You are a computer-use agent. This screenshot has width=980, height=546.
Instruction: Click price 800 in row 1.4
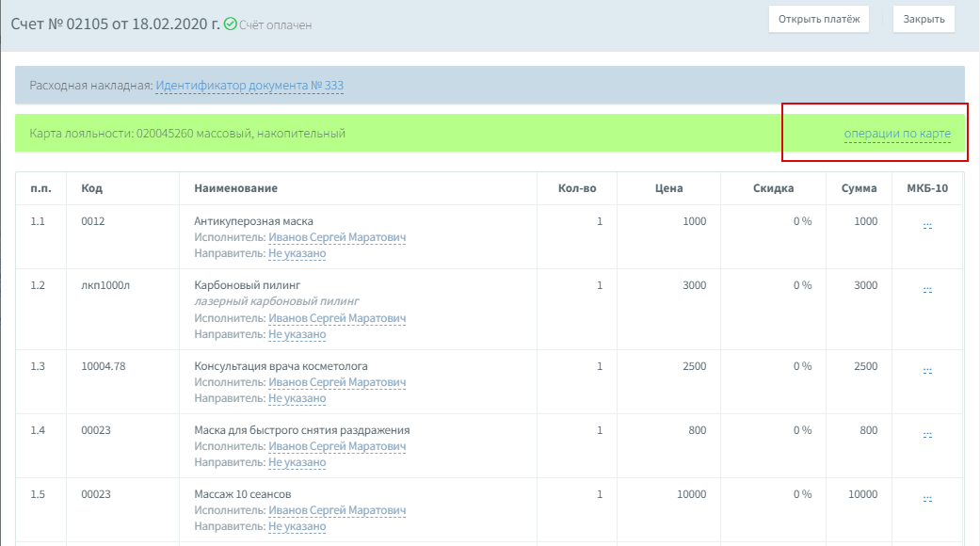[x=697, y=430]
